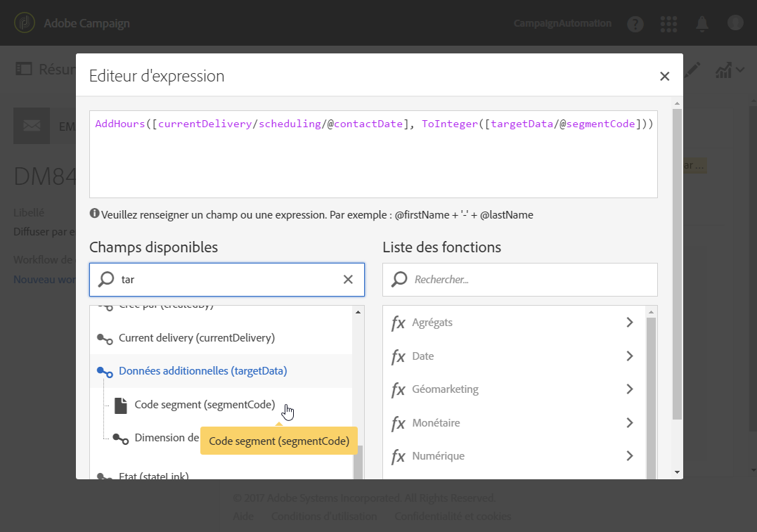Click inside the expression text area
Screen dimensions: 757x532
tap(373, 162)
